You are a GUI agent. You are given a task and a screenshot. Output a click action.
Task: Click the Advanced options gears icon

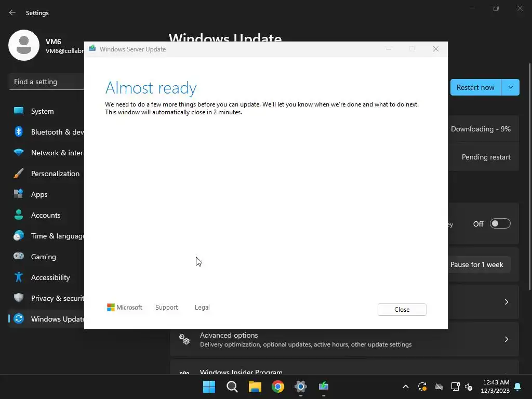(x=184, y=339)
